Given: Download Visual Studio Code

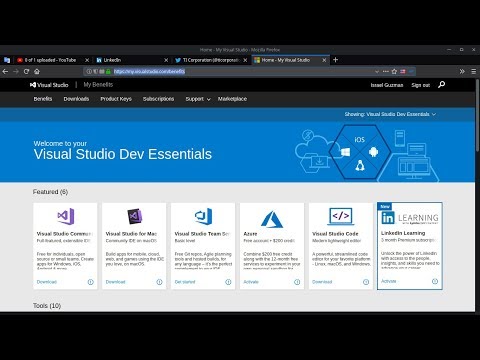Looking at the screenshot, I should point(322,282).
